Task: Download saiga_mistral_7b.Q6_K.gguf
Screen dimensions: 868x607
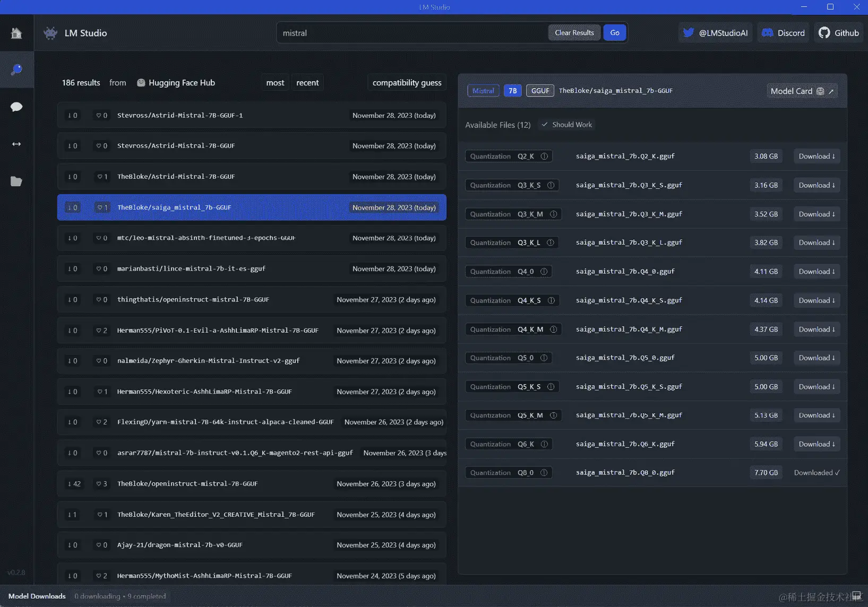Action: point(817,444)
